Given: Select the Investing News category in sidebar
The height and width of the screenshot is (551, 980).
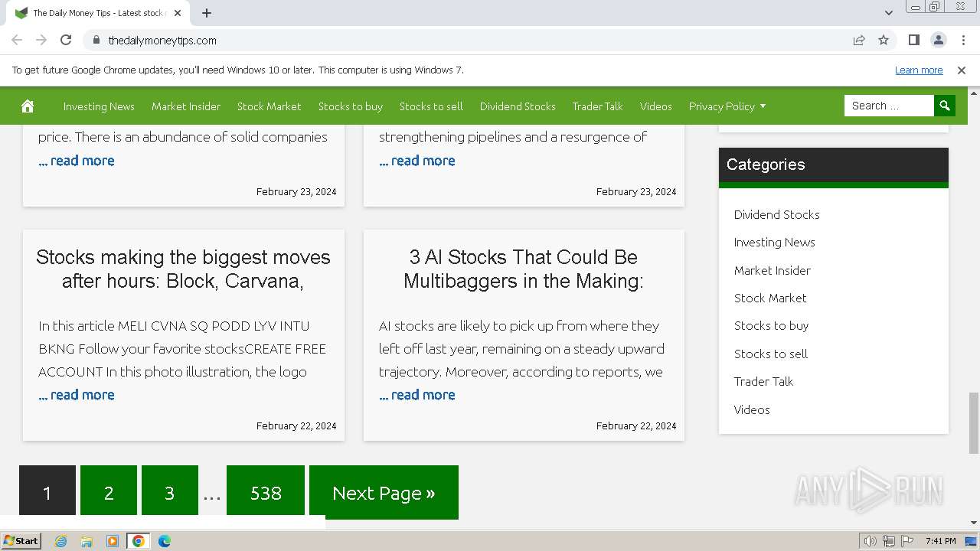Looking at the screenshot, I should (775, 242).
